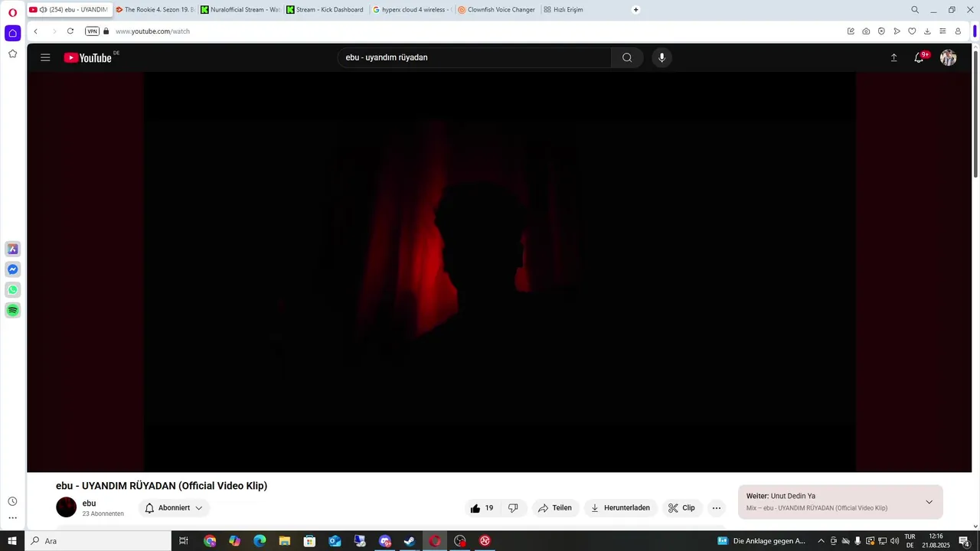
Task: Click the YouTube search magnifier button
Action: pyautogui.click(x=627, y=57)
